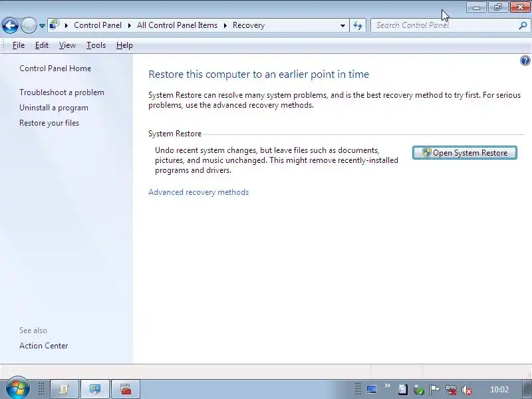This screenshot has width=532, height=399.
Task: Click the blue Help question mark icon
Action: [x=525, y=61]
